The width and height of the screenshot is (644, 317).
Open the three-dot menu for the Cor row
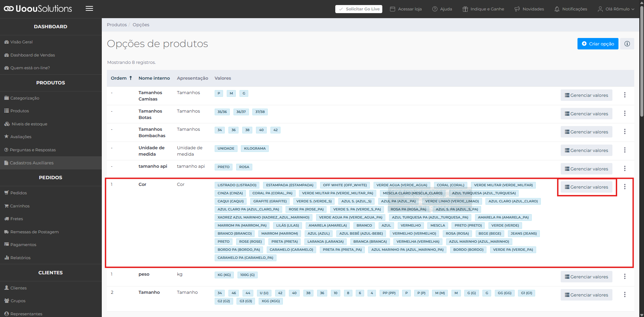625,187
